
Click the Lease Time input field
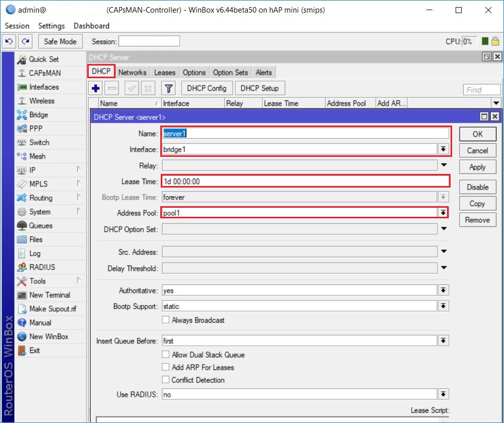tap(305, 182)
